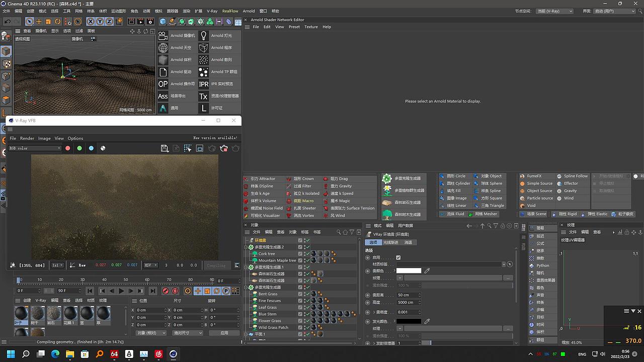Open the HSV color mode dropdown in VFB
Image resolution: width=644 pixels, height=362 pixels.
[x=151, y=265]
